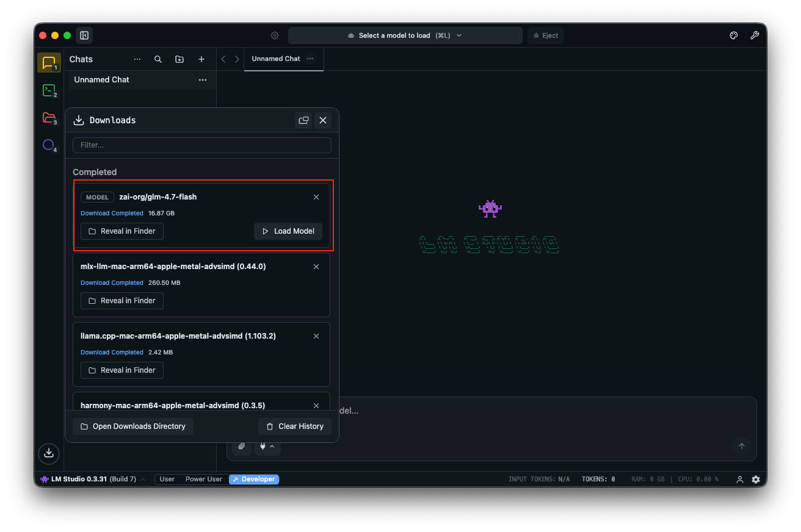801x532 pixels.
Task: Switch to Power User mode
Action: 203,480
